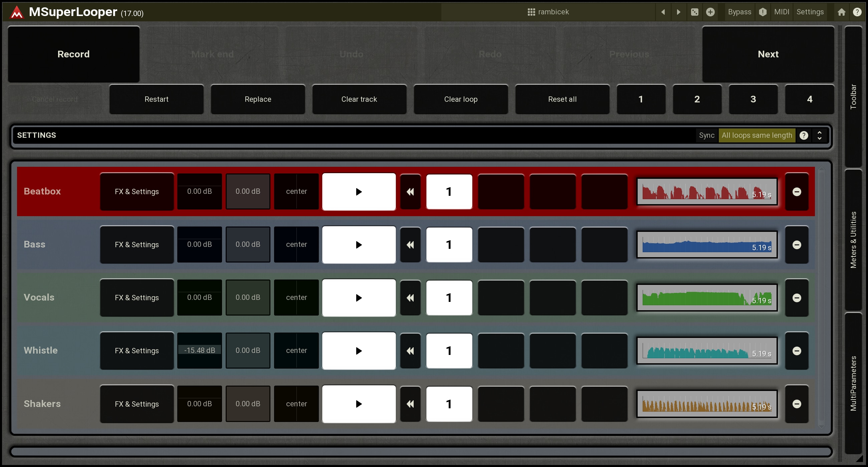
Task: Open the MIDI menu
Action: [782, 12]
